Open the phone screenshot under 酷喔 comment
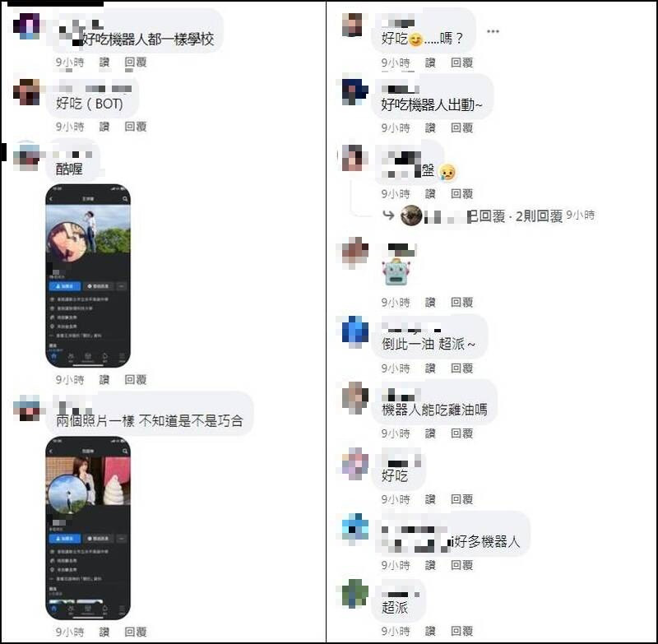658x644 pixels. click(88, 276)
